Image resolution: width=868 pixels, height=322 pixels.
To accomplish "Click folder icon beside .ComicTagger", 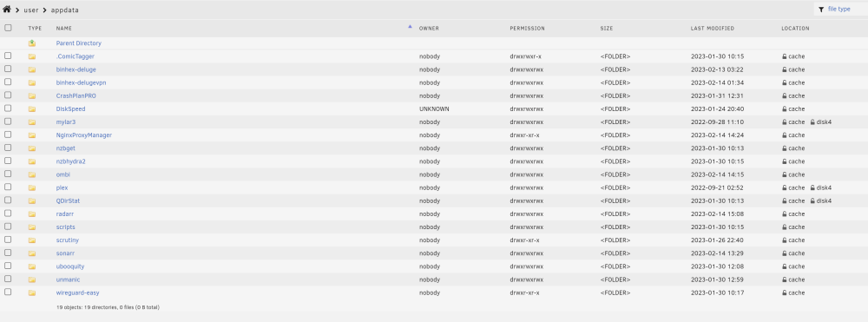I will 32,56.
